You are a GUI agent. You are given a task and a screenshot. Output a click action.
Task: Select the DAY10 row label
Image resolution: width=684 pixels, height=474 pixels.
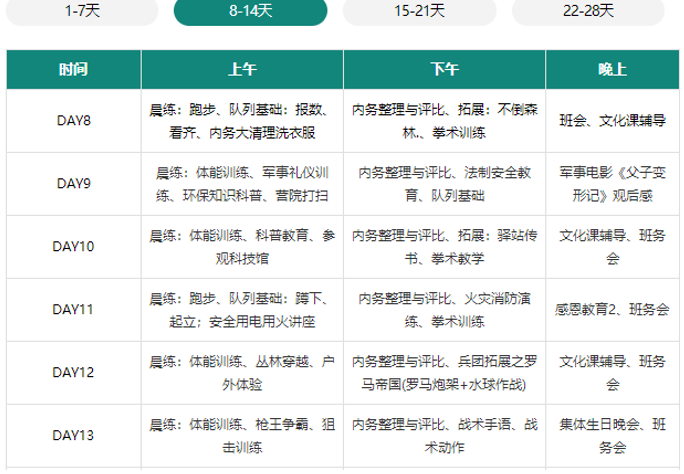[74, 247]
